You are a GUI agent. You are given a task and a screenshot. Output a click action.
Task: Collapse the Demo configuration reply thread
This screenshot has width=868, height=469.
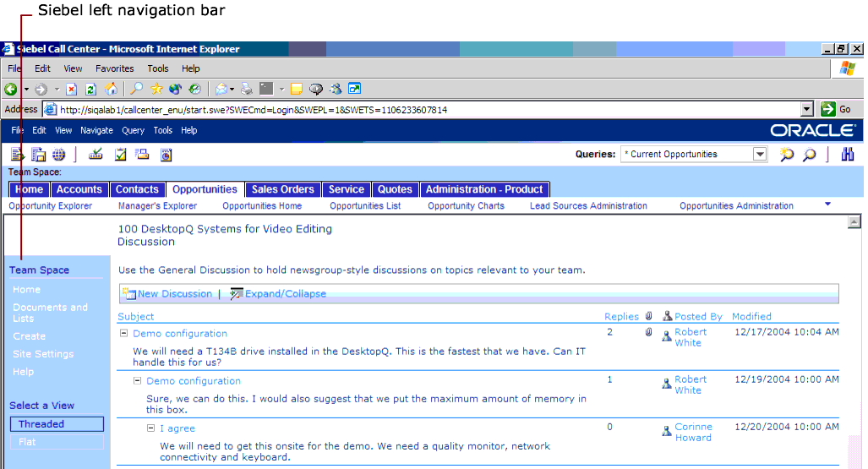click(137, 380)
